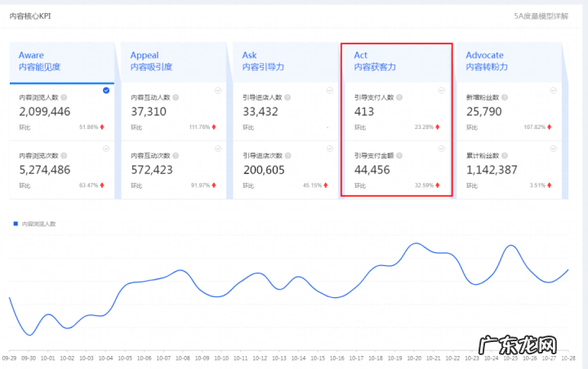This screenshot has width=588, height=369.
Task: Click info icon beside 累计粉丝数
Action: [x=506, y=155]
